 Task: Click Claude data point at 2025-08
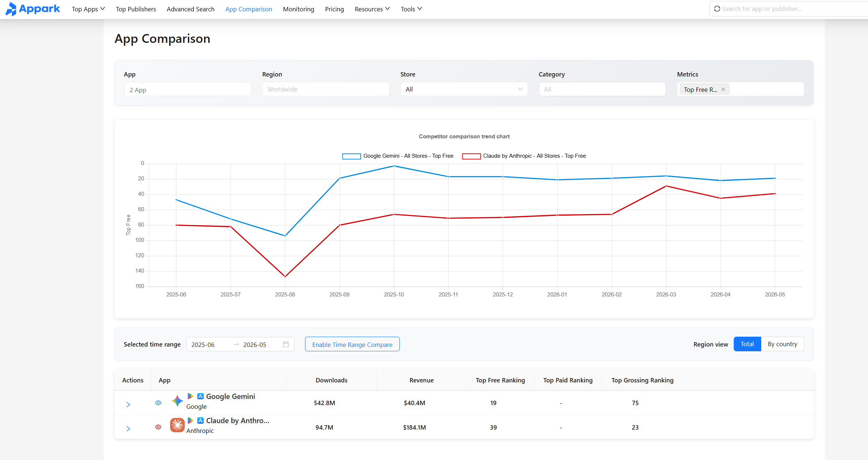(x=285, y=276)
